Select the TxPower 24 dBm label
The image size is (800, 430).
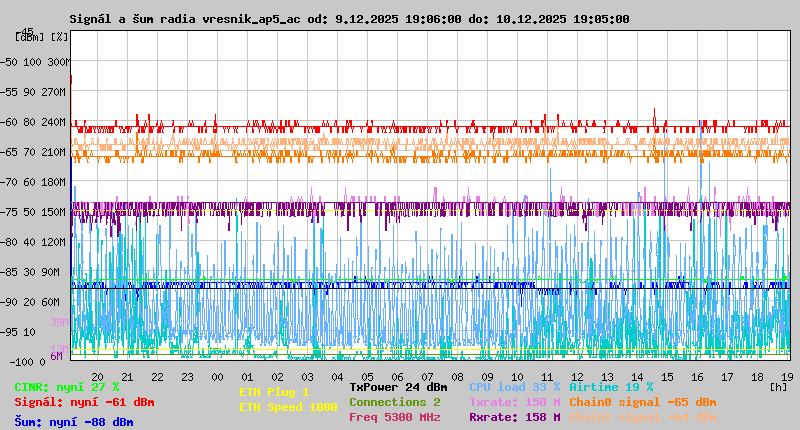point(398,387)
